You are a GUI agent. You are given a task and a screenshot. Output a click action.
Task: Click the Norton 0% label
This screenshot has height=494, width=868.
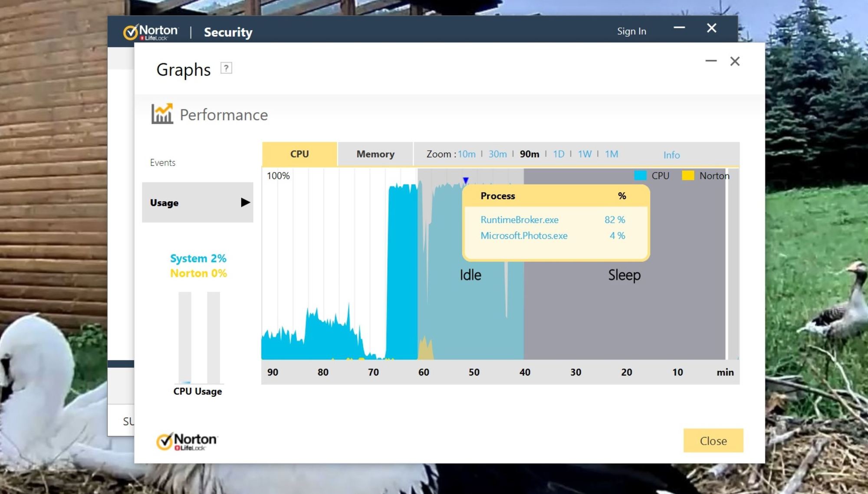tap(198, 273)
